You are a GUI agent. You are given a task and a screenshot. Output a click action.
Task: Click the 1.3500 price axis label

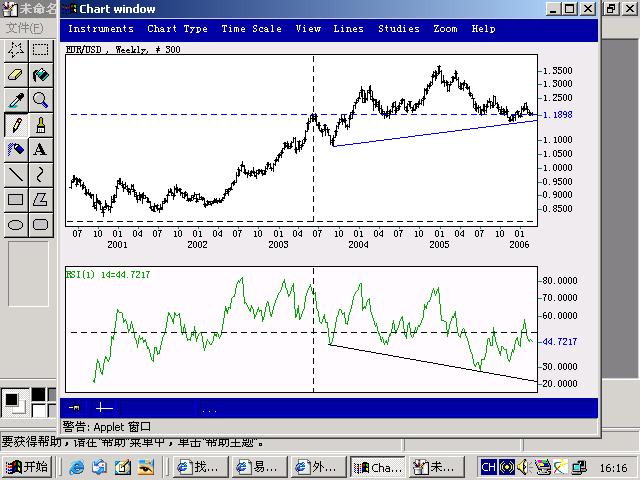558,71
